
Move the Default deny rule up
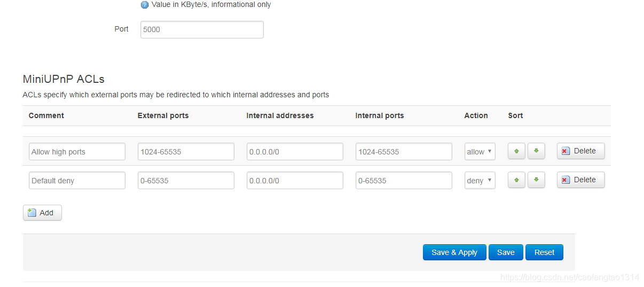coord(516,180)
